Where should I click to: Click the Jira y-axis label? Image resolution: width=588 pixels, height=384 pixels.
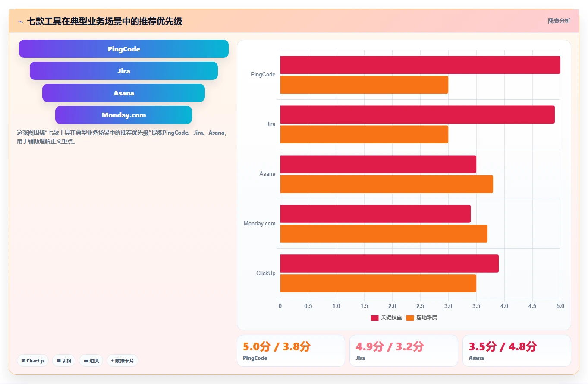point(270,124)
